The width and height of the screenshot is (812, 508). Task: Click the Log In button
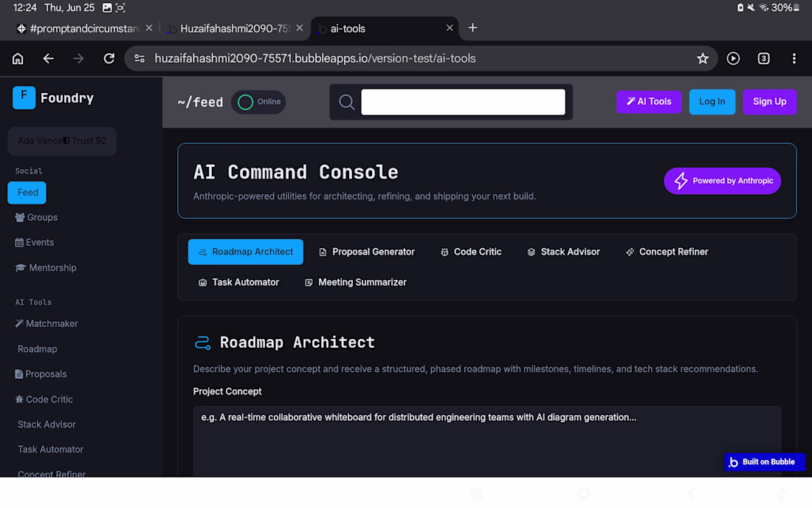[712, 101]
